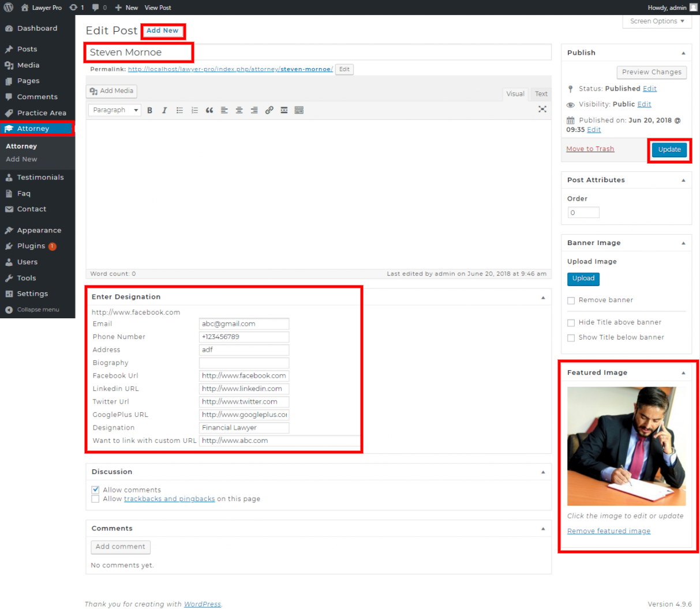Image resolution: width=700 pixels, height=613 pixels.
Task: Click the Move to Trash link
Action: 590,149
